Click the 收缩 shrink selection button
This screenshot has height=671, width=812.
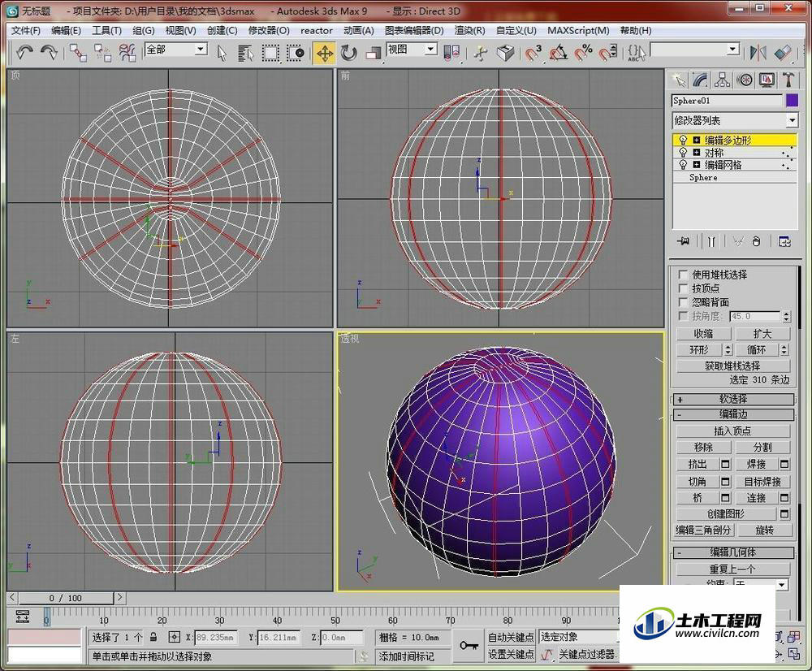(x=704, y=334)
